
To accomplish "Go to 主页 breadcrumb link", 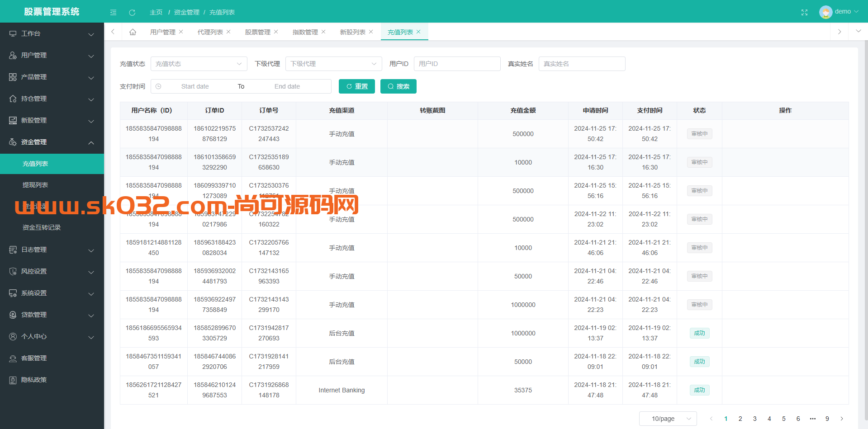I will tap(156, 12).
